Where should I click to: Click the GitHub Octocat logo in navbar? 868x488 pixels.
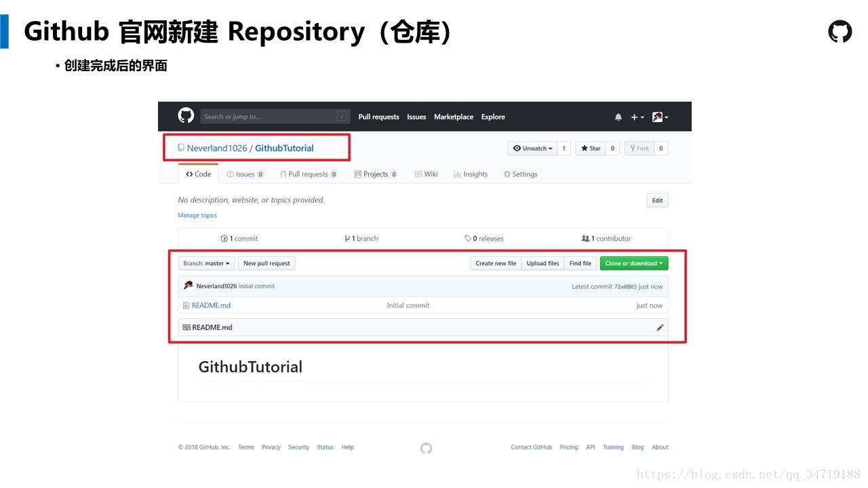(186, 116)
